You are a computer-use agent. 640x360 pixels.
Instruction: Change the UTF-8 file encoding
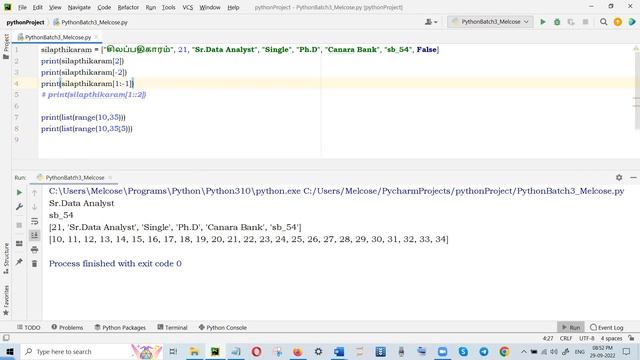tap(587, 338)
